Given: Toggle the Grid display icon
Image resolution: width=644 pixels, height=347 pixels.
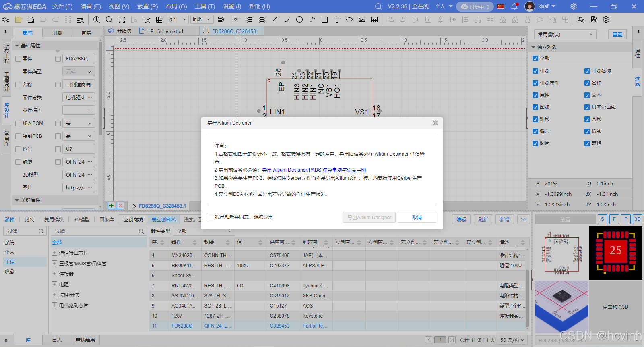Looking at the screenshot, I should click(159, 19).
